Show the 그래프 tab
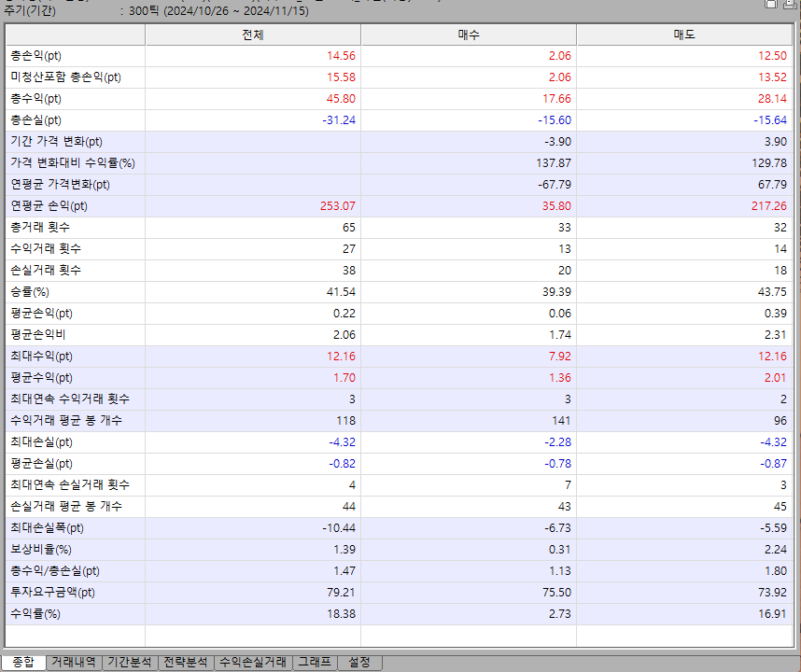This screenshot has width=801, height=672. click(x=314, y=662)
